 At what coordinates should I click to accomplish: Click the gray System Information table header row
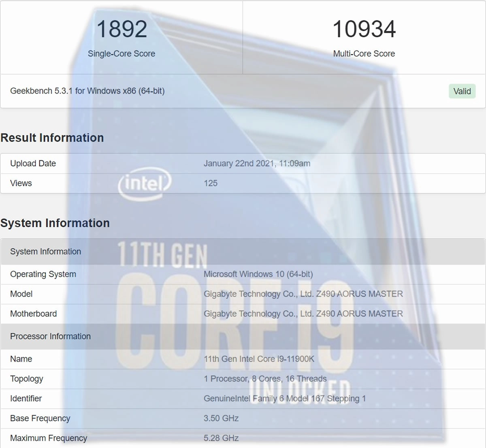243,252
